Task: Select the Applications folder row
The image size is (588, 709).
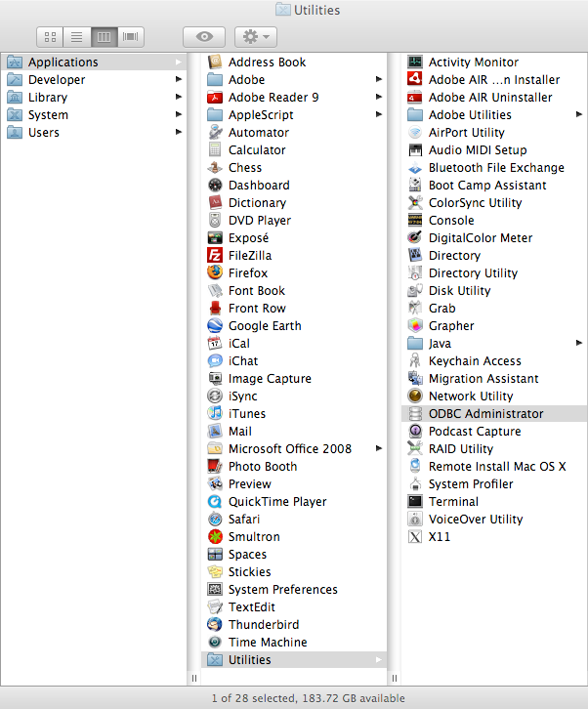Action: 94,62
